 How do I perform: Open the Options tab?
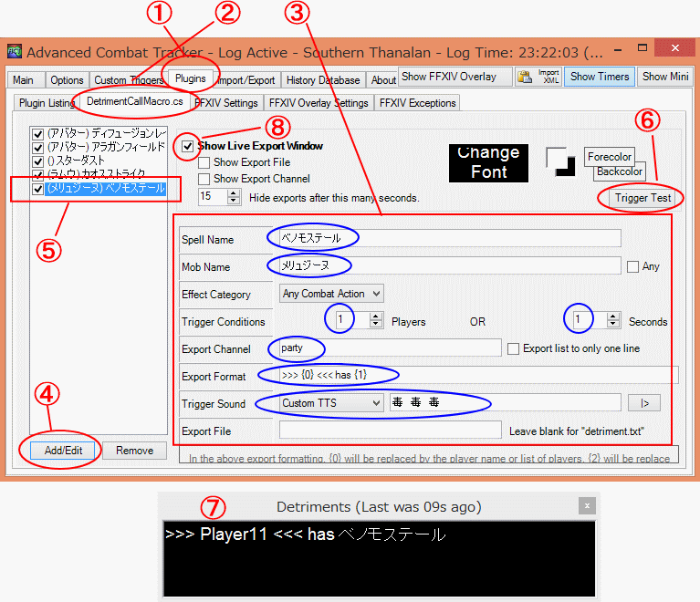click(x=67, y=80)
